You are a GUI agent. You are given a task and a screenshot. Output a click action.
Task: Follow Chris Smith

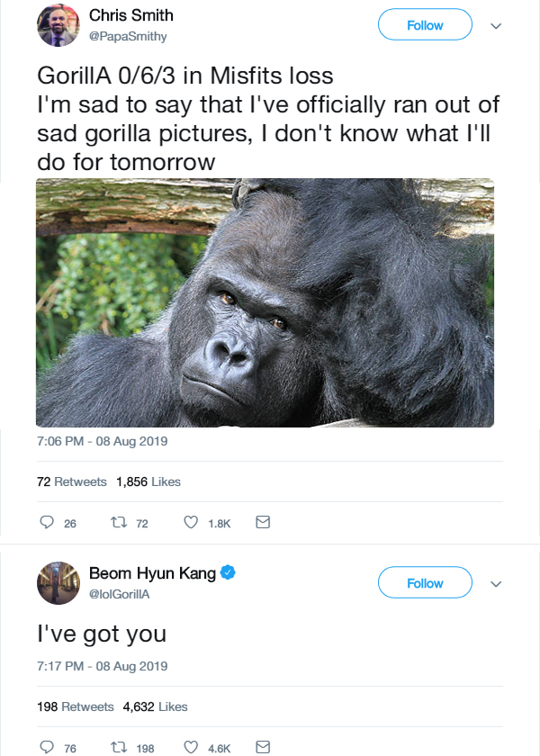pos(425,25)
